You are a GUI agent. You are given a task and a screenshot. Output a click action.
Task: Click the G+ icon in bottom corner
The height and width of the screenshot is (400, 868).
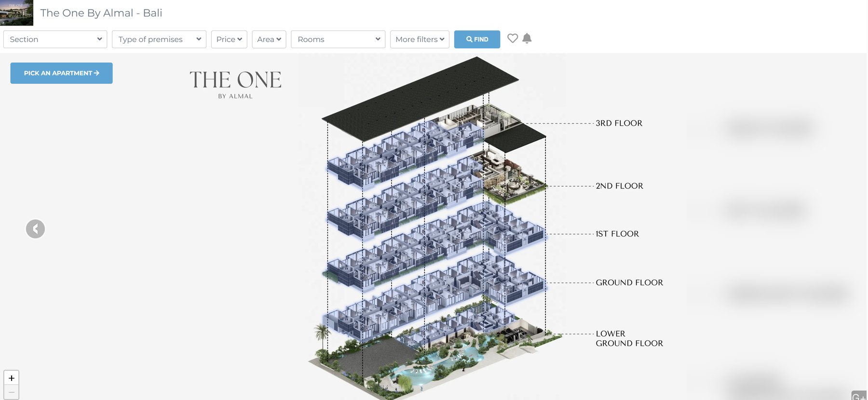859,396
